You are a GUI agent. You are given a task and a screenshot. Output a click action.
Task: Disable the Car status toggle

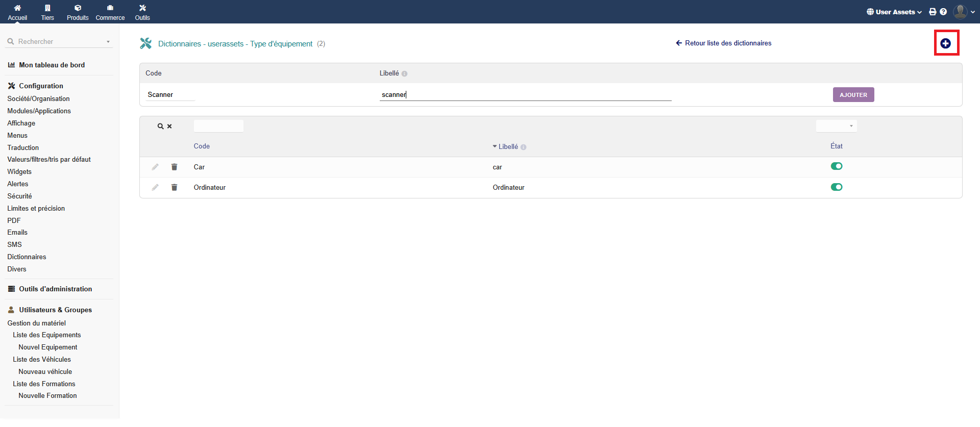coord(836,166)
